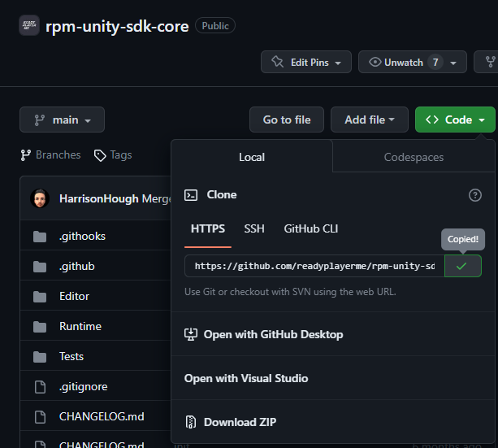Click the CHANGELOG.md file icon above the cut-off row
Screen dimensions: 498x448
(40, 417)
